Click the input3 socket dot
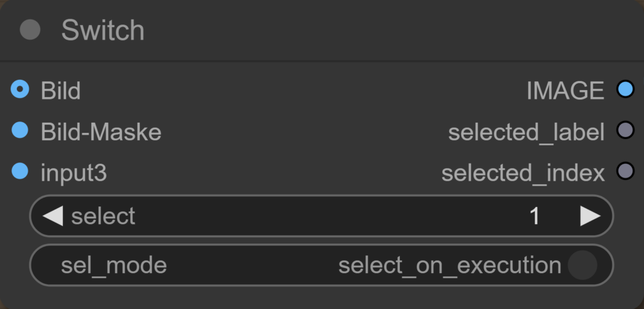Screen dimensions: 644x309 click(x=20, y=171)
